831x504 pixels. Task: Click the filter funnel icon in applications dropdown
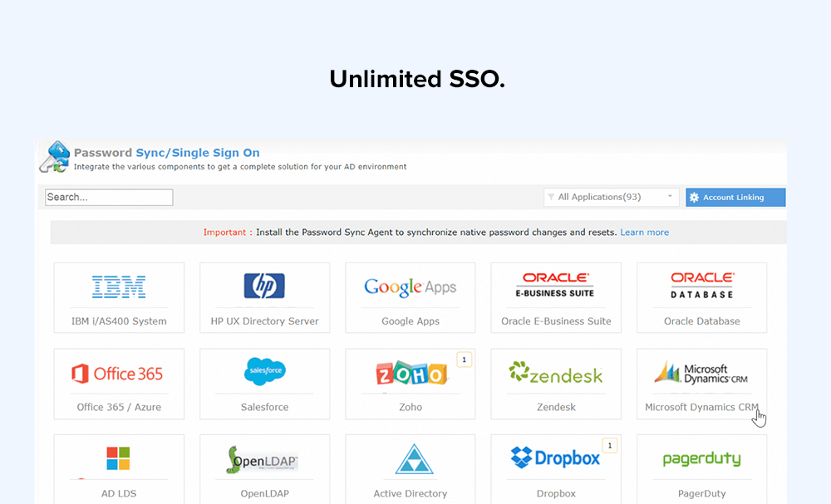(551, 197)
